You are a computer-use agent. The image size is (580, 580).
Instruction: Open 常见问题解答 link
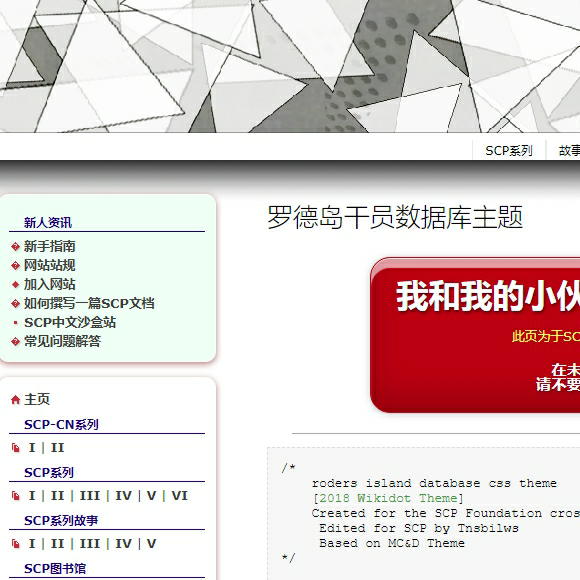[62, 341]
